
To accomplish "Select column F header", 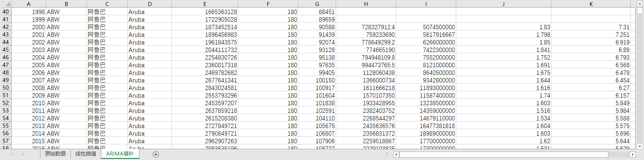I will tap(268, 4).
